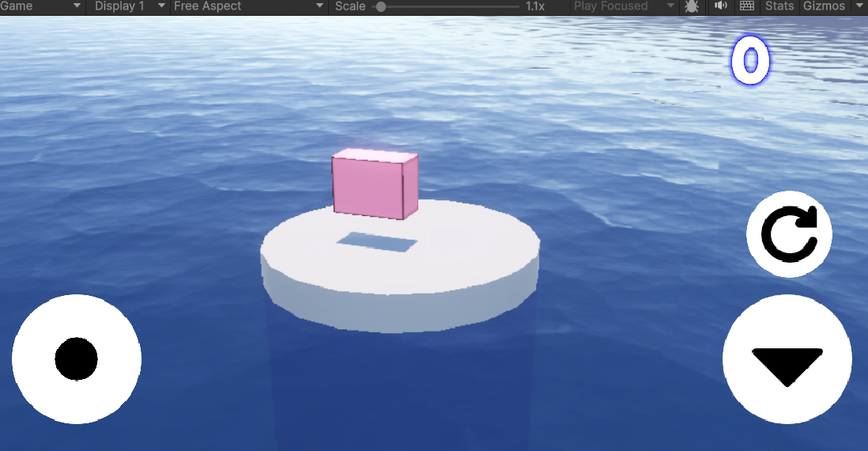Toggle the Gizmos button
Image resolution: width=868 pixels, height=451 pixels.
tap(824, 6)
